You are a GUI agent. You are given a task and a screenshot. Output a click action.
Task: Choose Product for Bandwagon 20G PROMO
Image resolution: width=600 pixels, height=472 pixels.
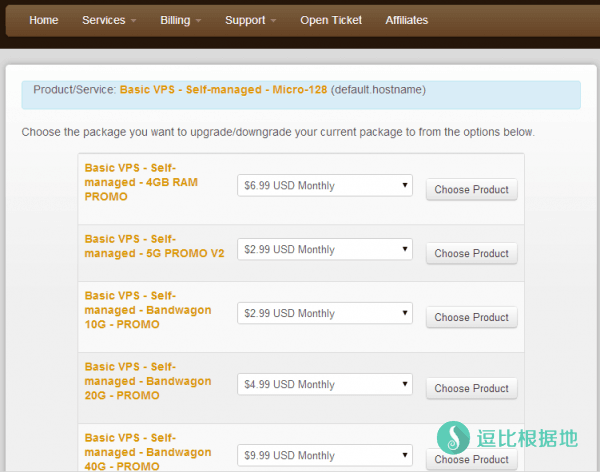point(471,389)
